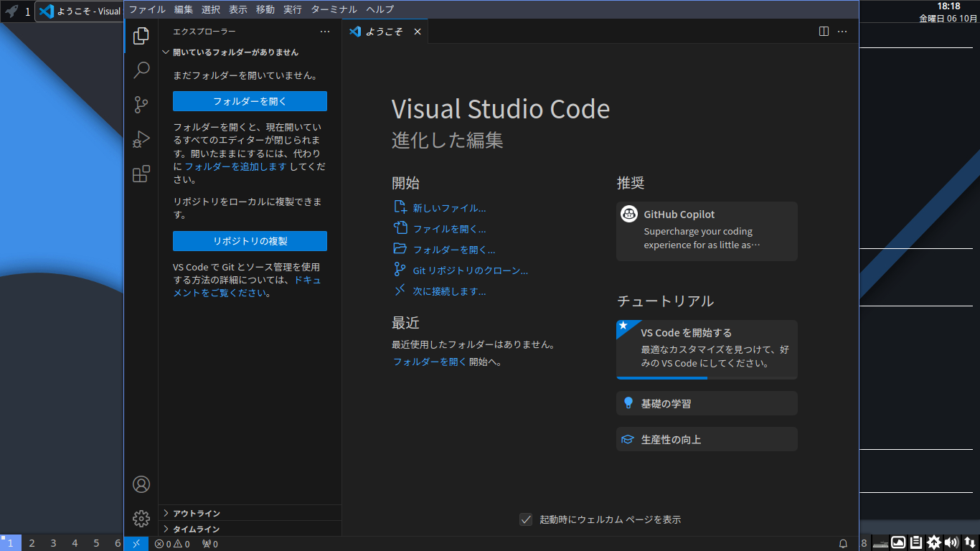Switch to workspace 3 in pager

pos(53,543)
